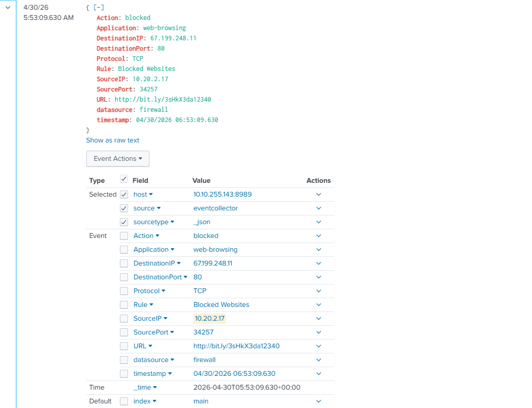This screenshot has height=408, width=532.
Task: Open the actions chevron for the DestinationPort row
Action: coord(319,277)
